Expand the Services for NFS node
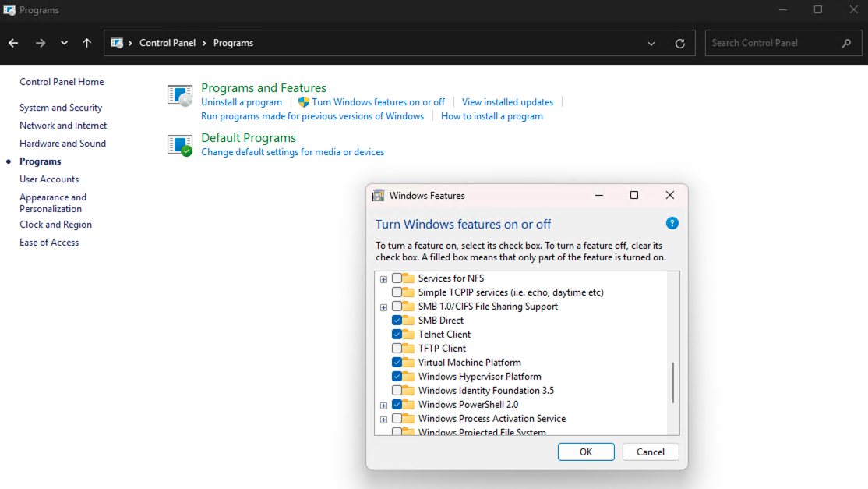The image size is (868, 489). tap(383, 279)
